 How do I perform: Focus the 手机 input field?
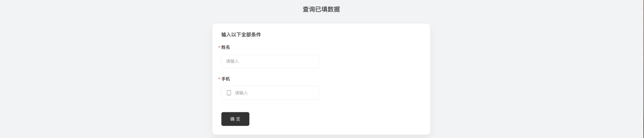click(270, 93)
